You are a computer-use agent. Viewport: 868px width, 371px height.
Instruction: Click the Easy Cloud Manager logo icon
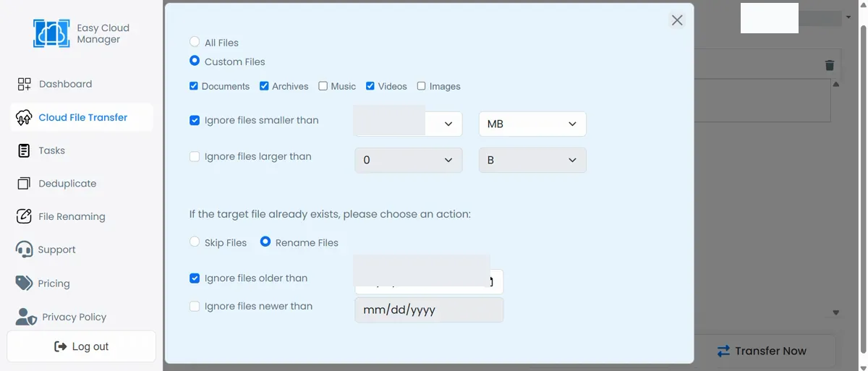point(51,33)
